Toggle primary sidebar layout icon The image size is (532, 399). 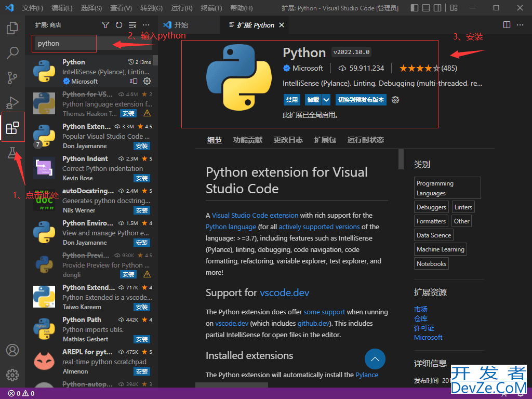click(x=414, y=8)
